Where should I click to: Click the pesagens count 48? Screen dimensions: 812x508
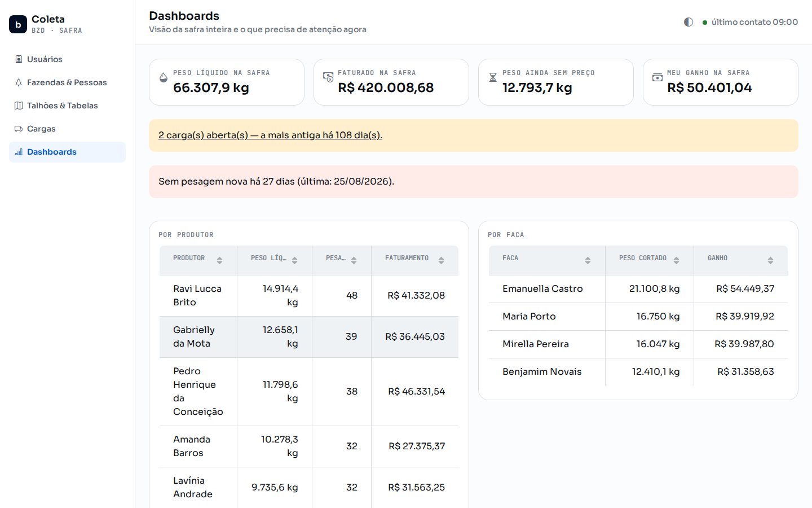tap(352, 295)
